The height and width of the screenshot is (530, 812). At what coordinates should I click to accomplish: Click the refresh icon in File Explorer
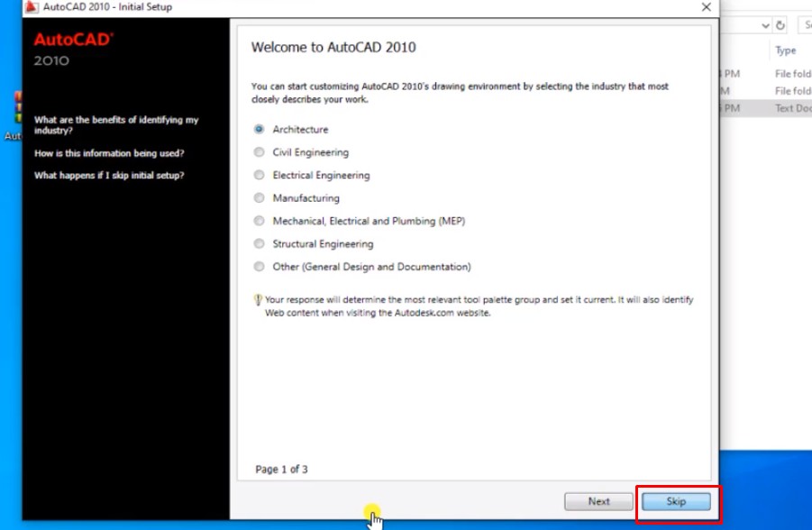click(x=780, y=26)
